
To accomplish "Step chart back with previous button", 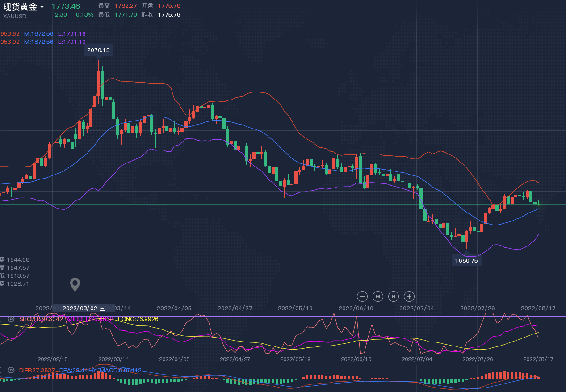I will [x=378, y=296].
